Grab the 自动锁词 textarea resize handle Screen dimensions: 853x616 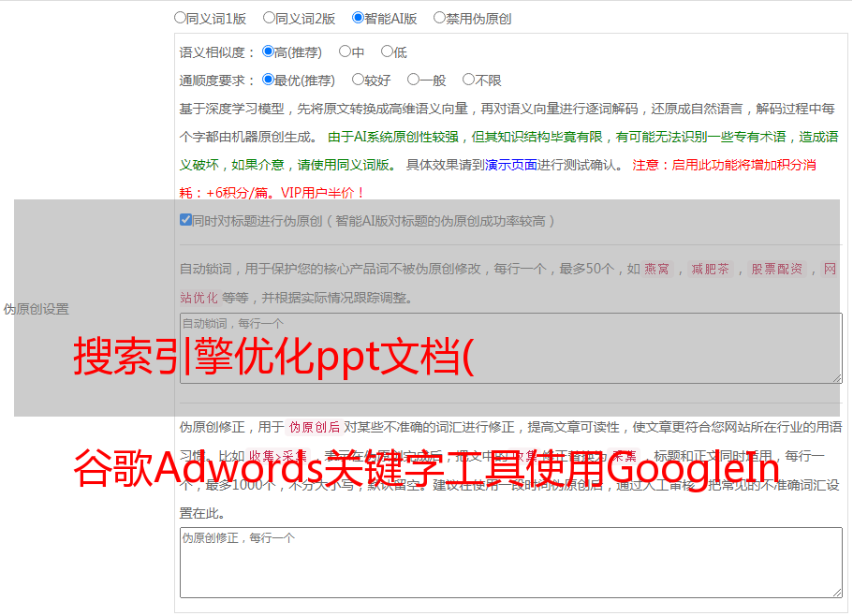[x=837, y=378]
